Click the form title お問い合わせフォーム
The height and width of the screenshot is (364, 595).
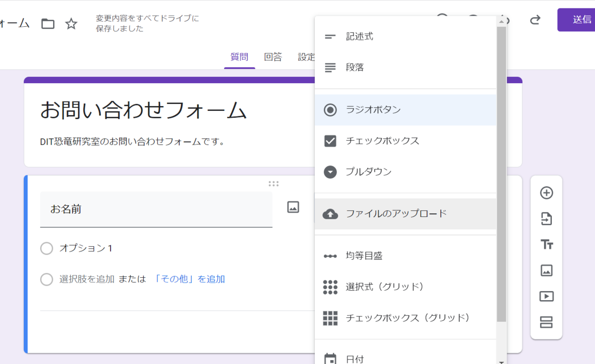point(143,110)
